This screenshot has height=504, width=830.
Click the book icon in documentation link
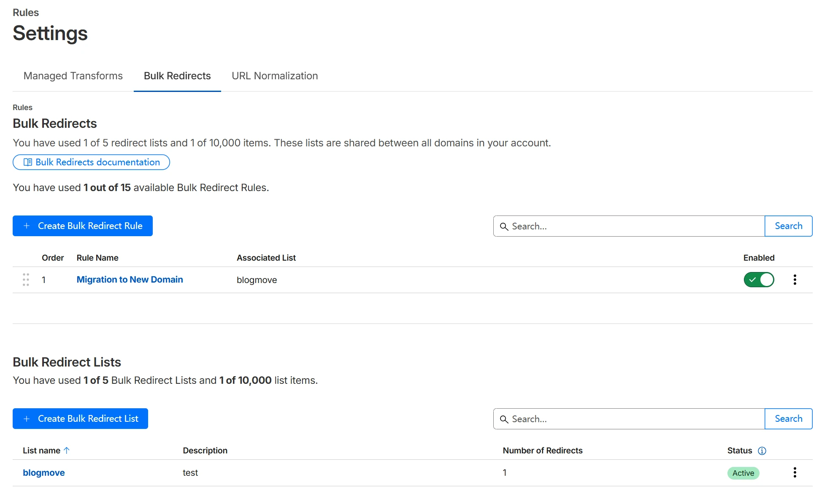coord(28,162)
